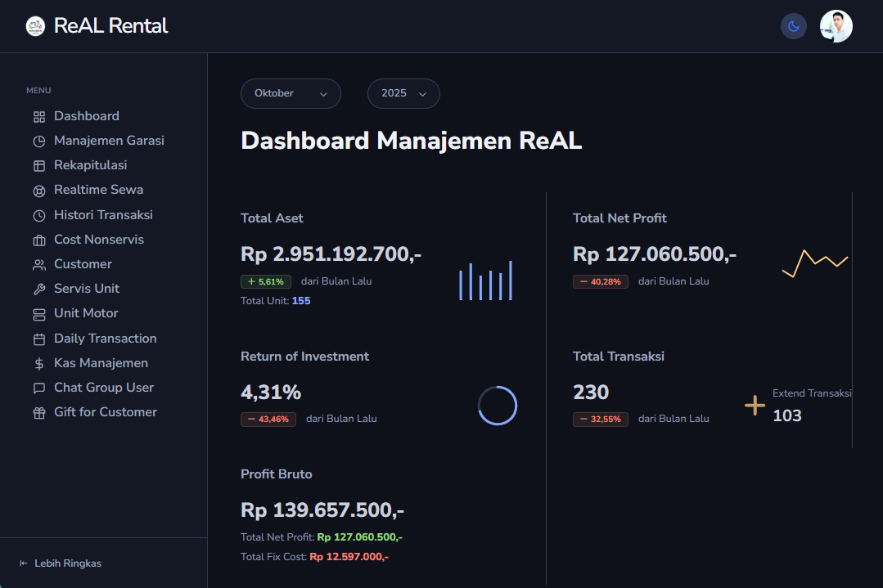Click the Realtime Sewa lifebuoy icon

[x=39, y=191]
